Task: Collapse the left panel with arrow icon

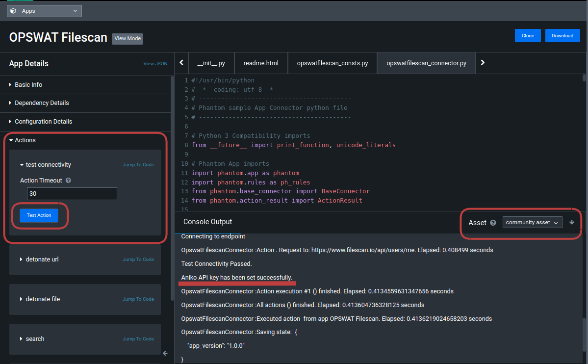Action: [165, 354]
